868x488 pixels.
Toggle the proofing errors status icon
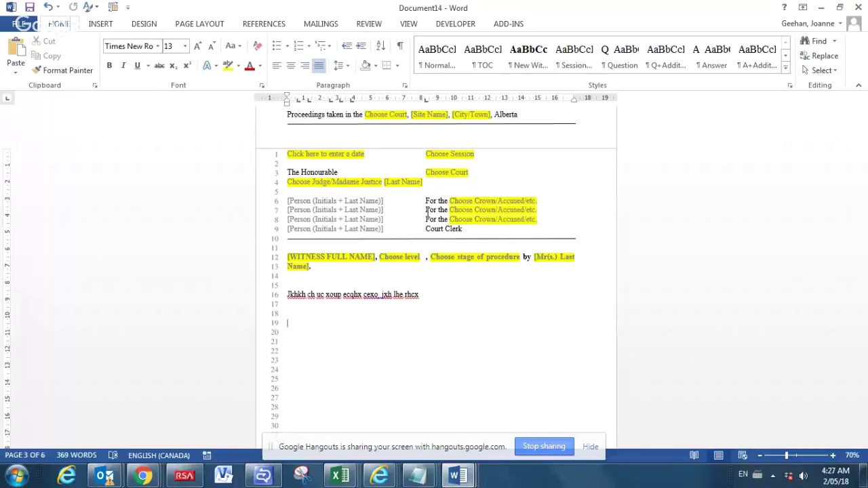[x=113, y=455]
